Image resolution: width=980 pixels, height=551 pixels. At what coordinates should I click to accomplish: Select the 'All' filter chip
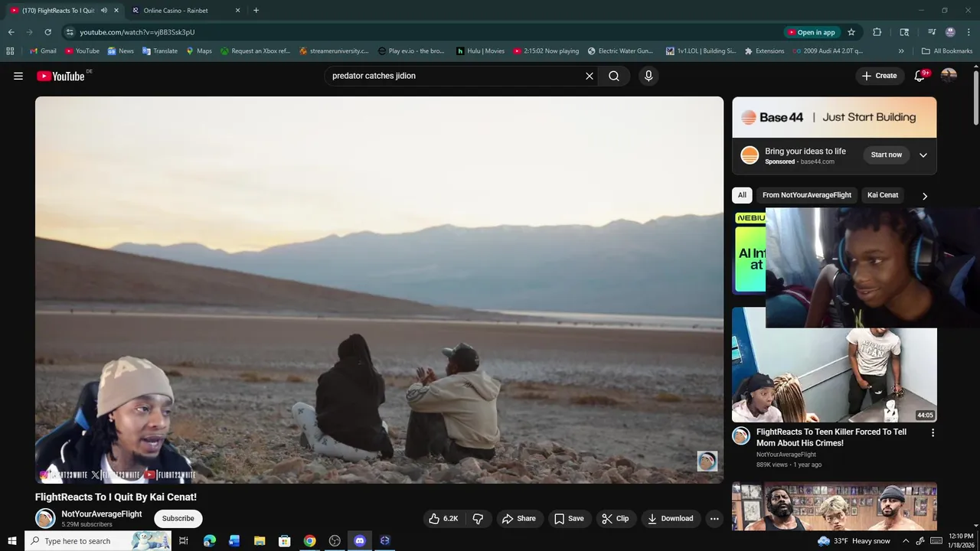click(742, 195)
